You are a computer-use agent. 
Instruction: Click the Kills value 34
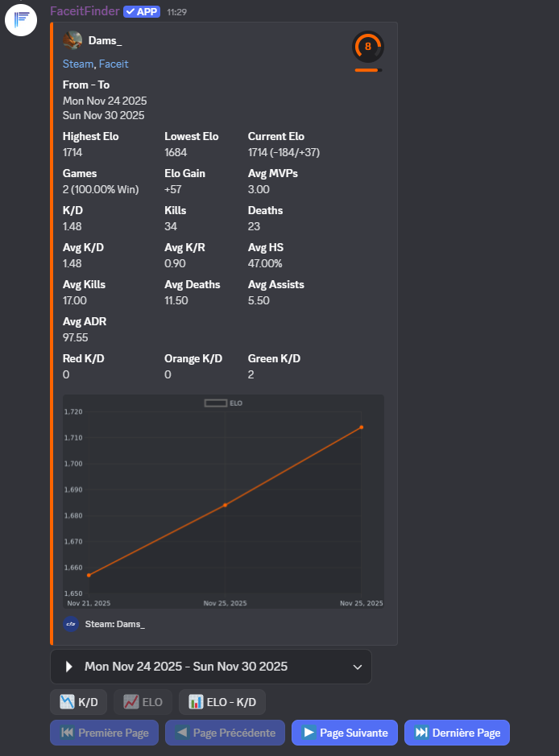click(x=171, y=226)
